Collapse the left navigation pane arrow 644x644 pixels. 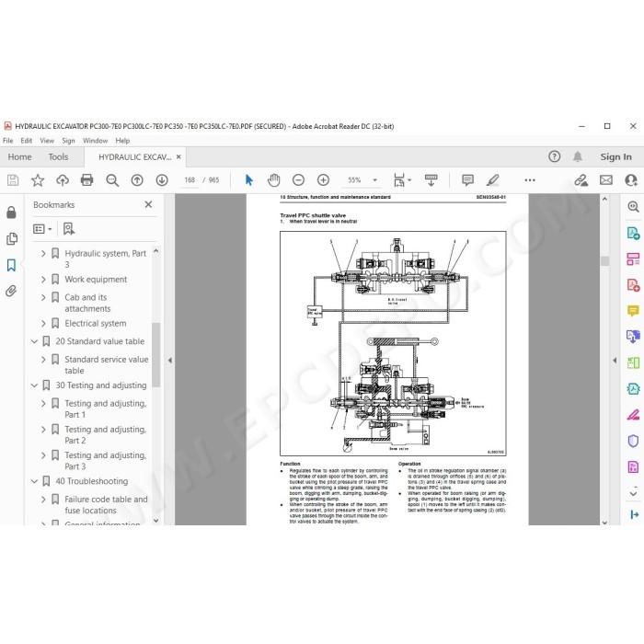pos(169,361)
